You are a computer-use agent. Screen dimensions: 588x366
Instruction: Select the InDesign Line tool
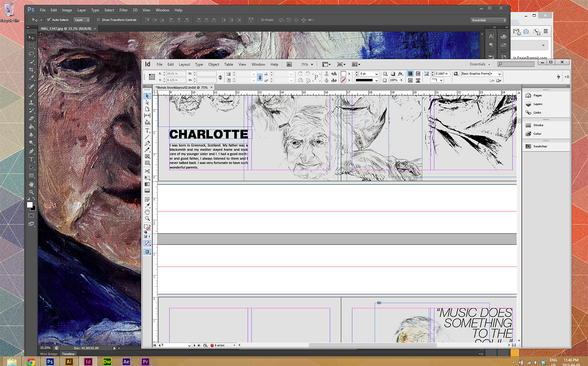click(x=147, y=137)
